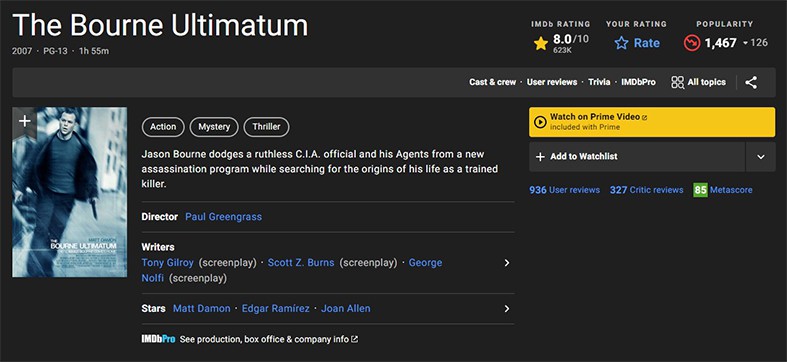The image size is (787, 362).
Task: Click the green 85 Metascore badge
Action: (700, 190)
